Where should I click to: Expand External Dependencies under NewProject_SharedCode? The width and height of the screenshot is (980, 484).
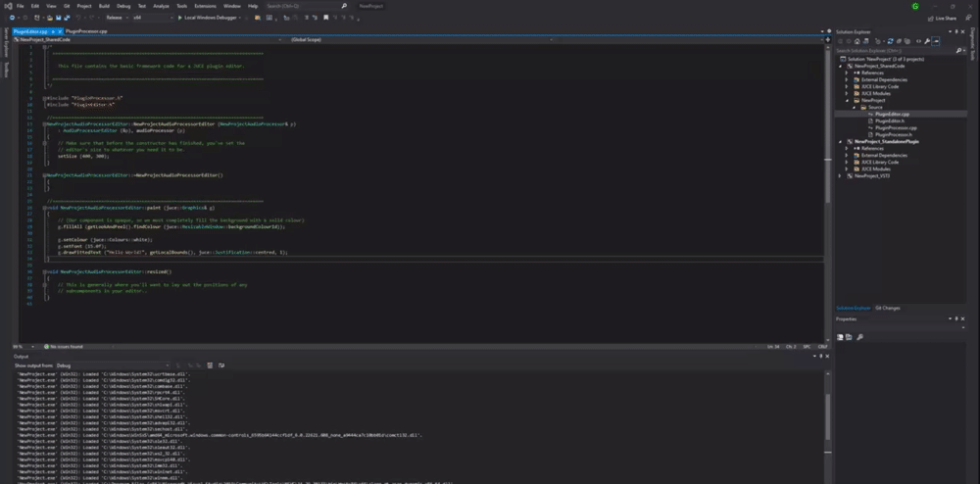tap(847, 79)
